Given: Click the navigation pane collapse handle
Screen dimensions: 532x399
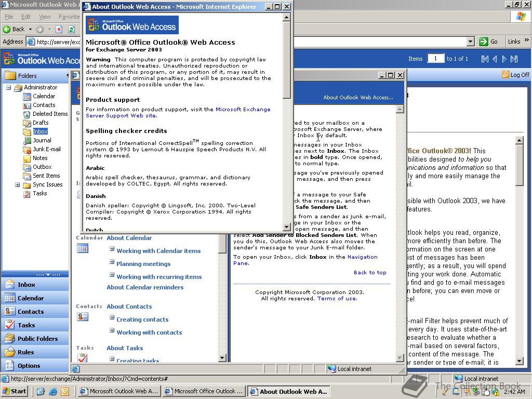Looking at the screenshot, I should 48,274.
